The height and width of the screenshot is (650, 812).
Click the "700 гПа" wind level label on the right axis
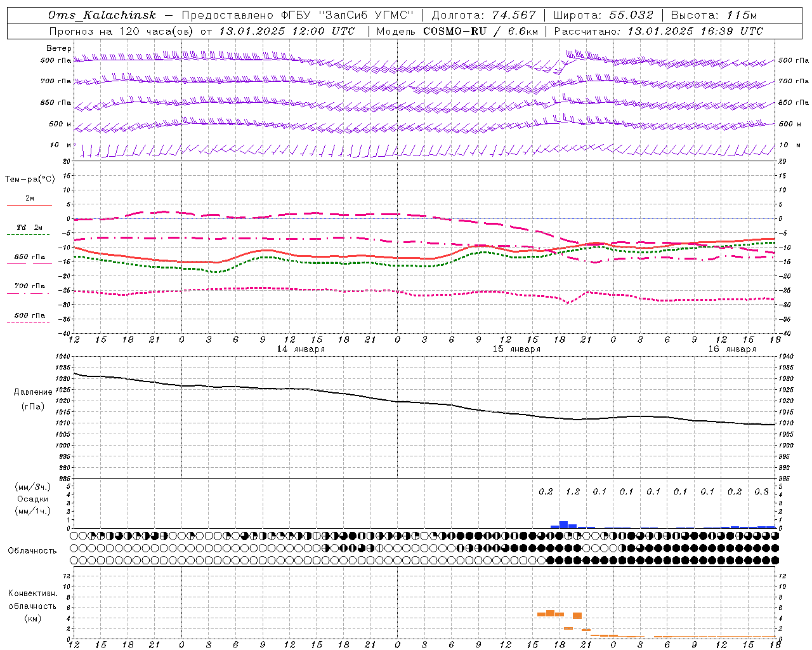[x=794, y=81]
